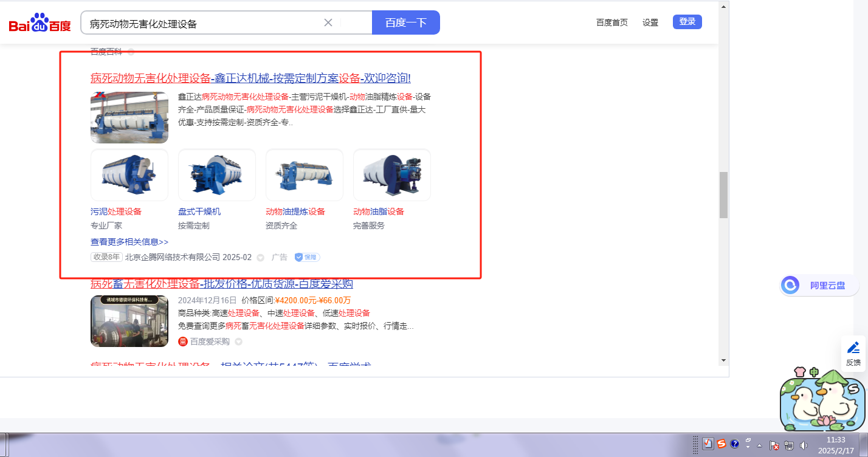Open the 动物油脂设备 product link
This screenshot has width=868, height=457.
379,211
